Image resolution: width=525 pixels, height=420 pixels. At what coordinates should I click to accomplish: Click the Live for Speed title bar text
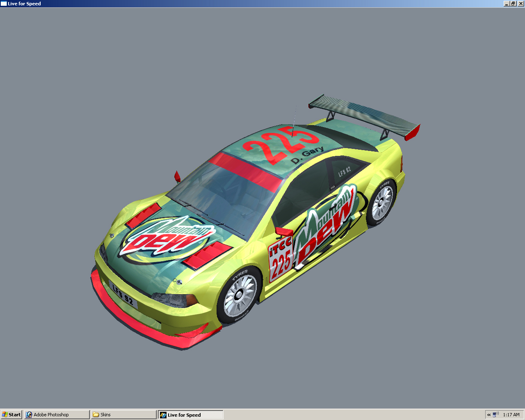pos(24,4)
